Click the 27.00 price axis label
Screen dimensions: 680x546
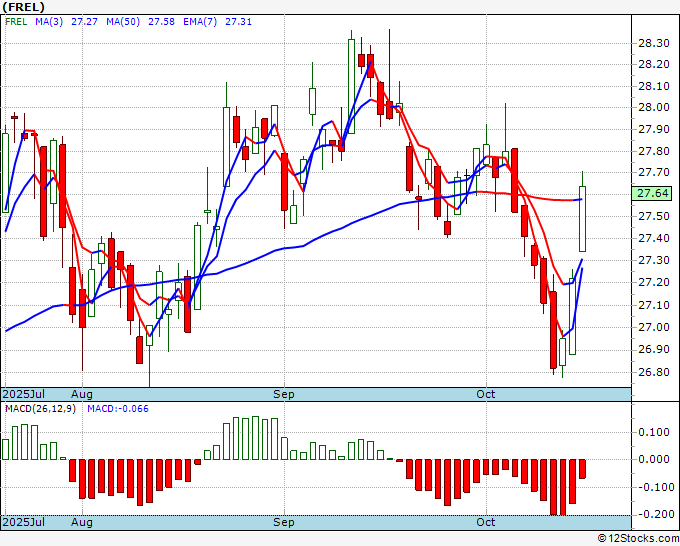(653, 327)
